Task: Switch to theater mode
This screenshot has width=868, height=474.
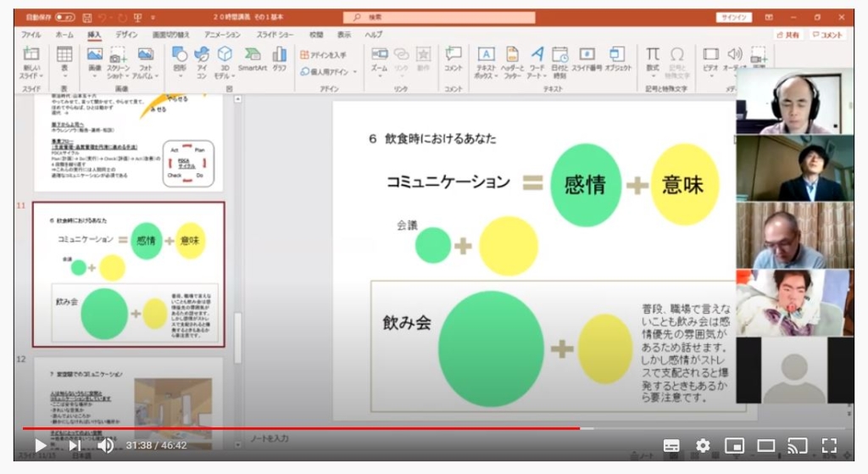Action: coord(766,445)
